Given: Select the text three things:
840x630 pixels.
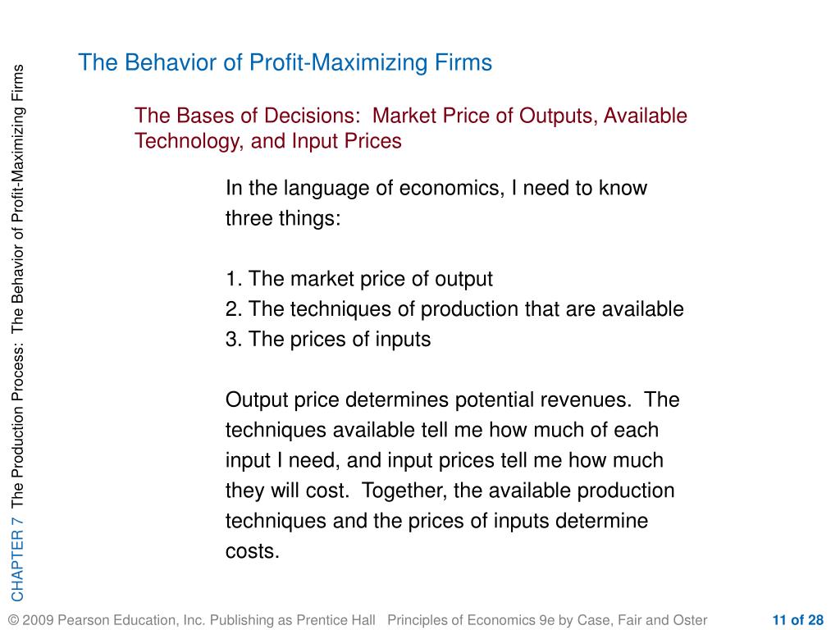Looking at the screenshot, I should [x=283, y=218].
